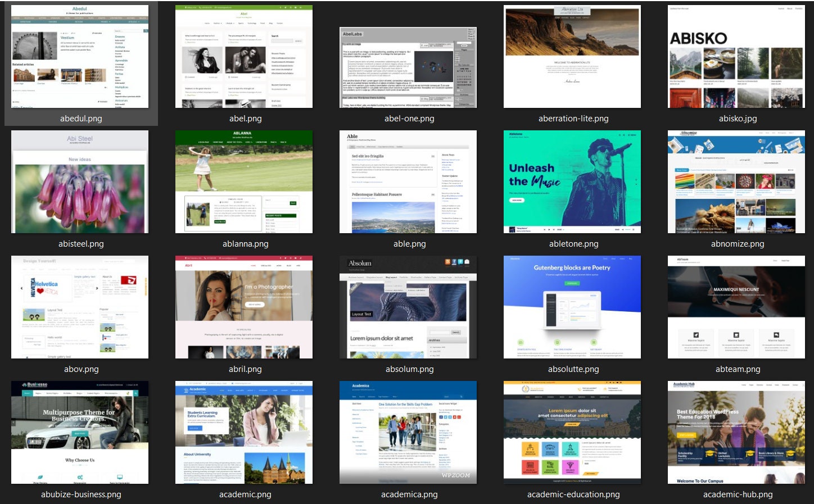The height and width of the screenshot is (504, 814).
Task: Click the Academic logo icon in the blue header
Action: (x=186, y=391)
